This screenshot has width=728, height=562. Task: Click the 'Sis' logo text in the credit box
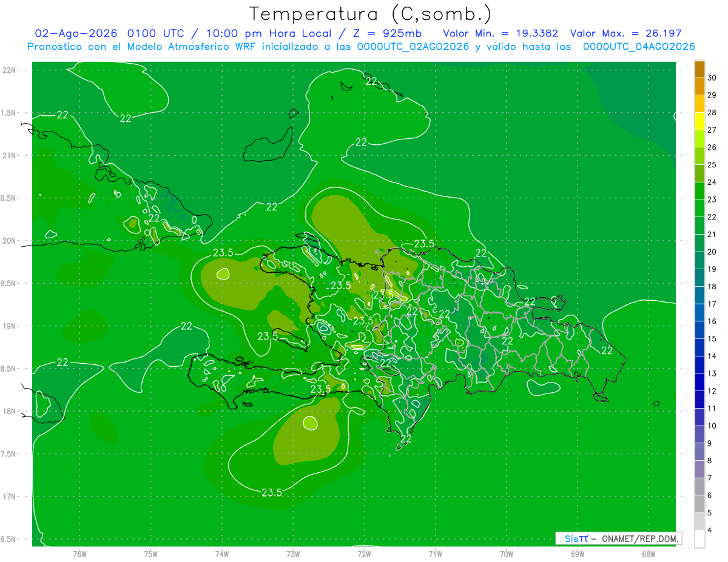tap(572, 538)
